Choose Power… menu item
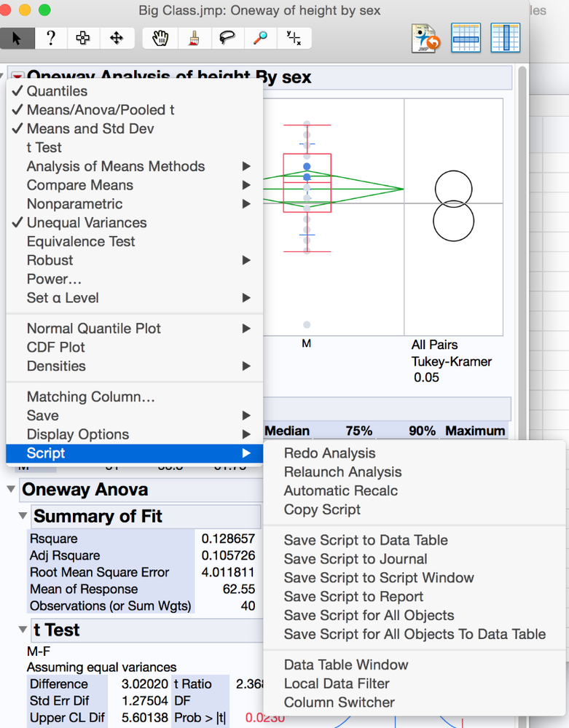The image size is (569, 728). click(135, 279)
